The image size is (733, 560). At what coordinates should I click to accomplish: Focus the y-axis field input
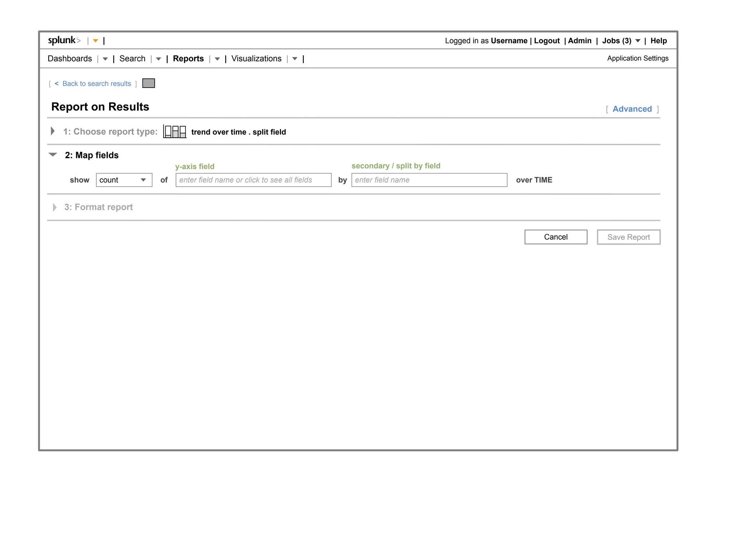(x=253, y=180)
